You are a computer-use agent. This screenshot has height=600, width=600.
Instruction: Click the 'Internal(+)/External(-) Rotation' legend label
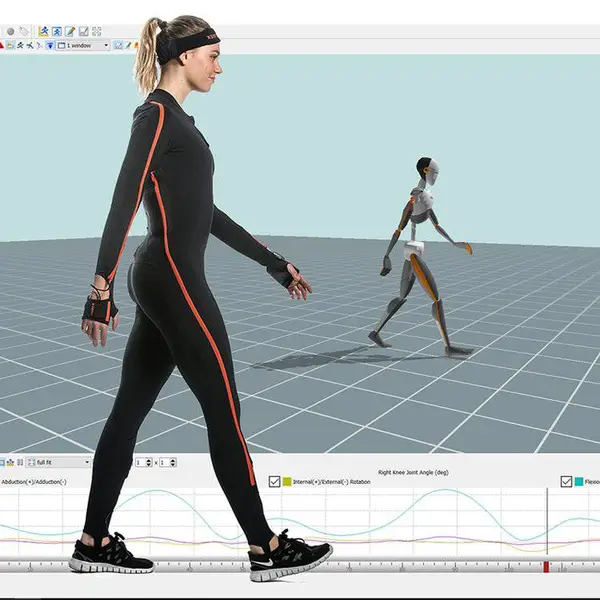click(332, 482)
